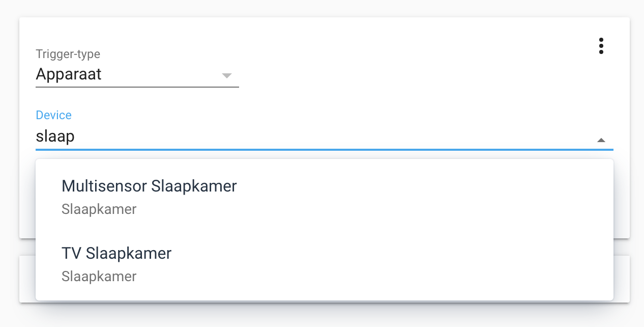Click the three-dot menu on the trigger card
The image size is (644, 327).
(x=601, y=46)
